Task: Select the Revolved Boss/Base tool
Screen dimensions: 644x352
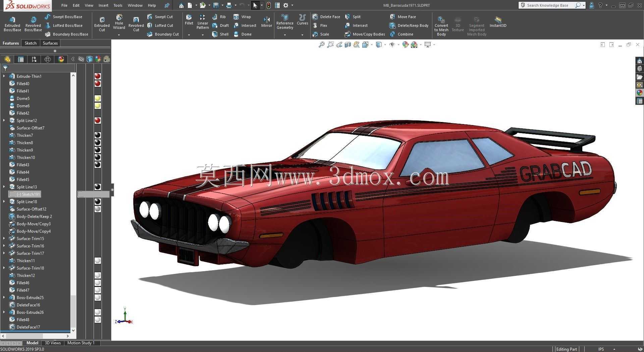Action: [x=33, y=24]
